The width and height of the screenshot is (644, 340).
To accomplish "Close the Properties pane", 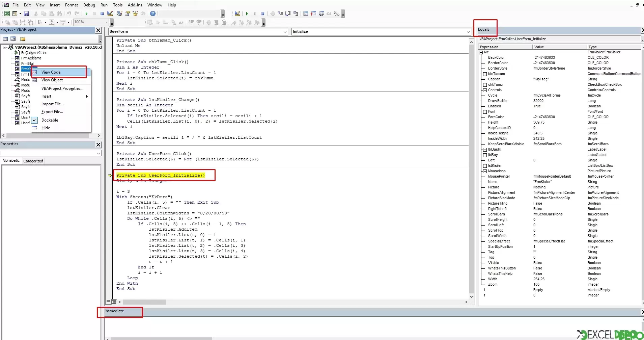I will point(98,145).
